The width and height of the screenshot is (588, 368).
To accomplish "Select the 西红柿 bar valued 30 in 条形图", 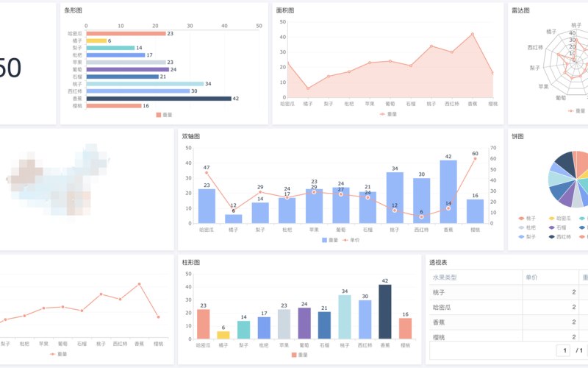I will click(x=138, y=91).
